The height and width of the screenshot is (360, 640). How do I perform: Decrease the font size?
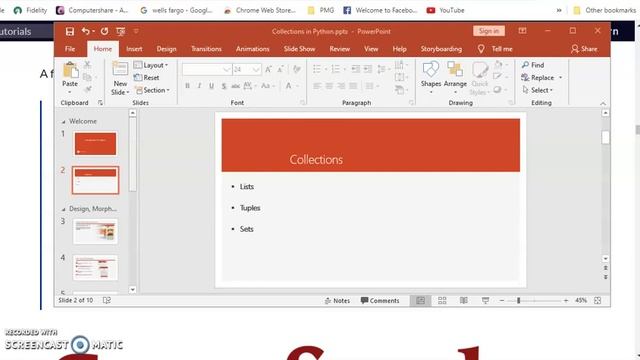point(280,69)
